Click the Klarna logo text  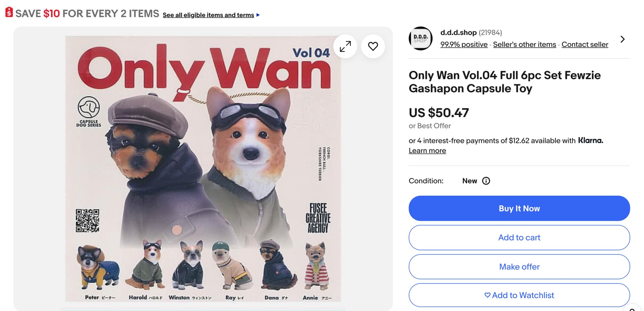tap(591, 141)
